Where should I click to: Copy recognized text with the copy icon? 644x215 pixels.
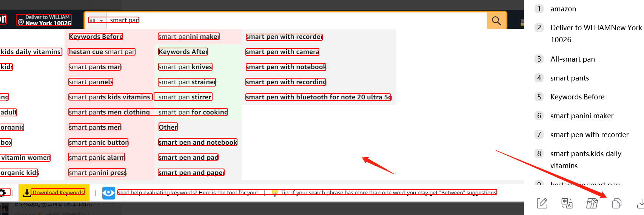point(616,203)
